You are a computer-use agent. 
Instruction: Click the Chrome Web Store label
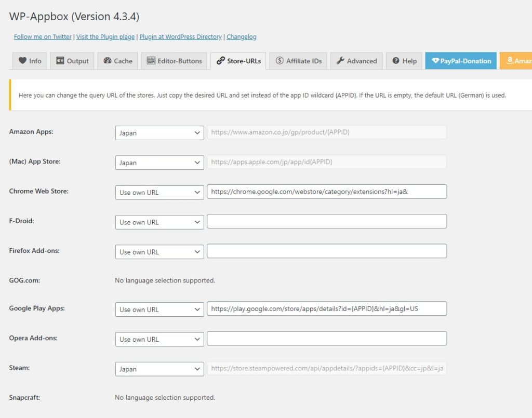[38, 191]
